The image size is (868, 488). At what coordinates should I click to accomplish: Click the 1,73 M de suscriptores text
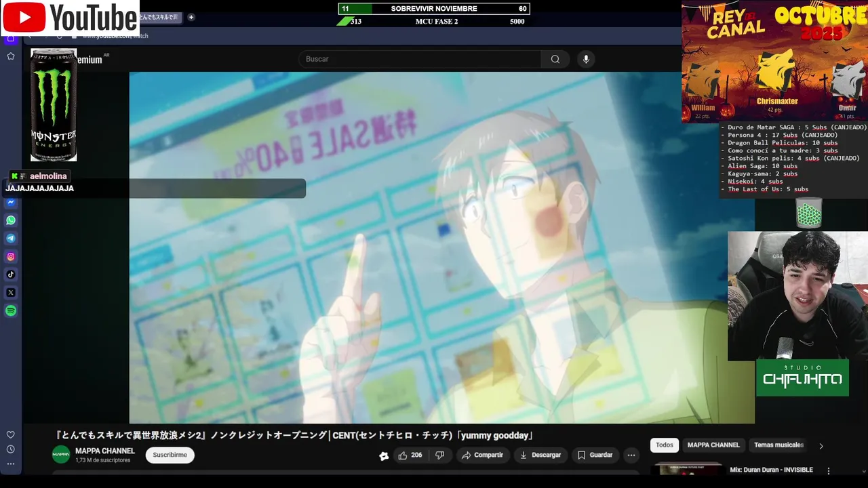102,460
